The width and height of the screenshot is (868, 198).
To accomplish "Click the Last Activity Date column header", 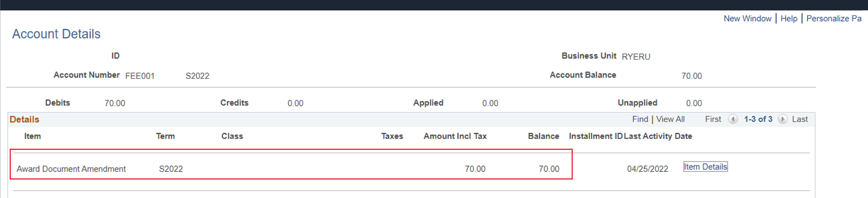I will tap(658, 136).
